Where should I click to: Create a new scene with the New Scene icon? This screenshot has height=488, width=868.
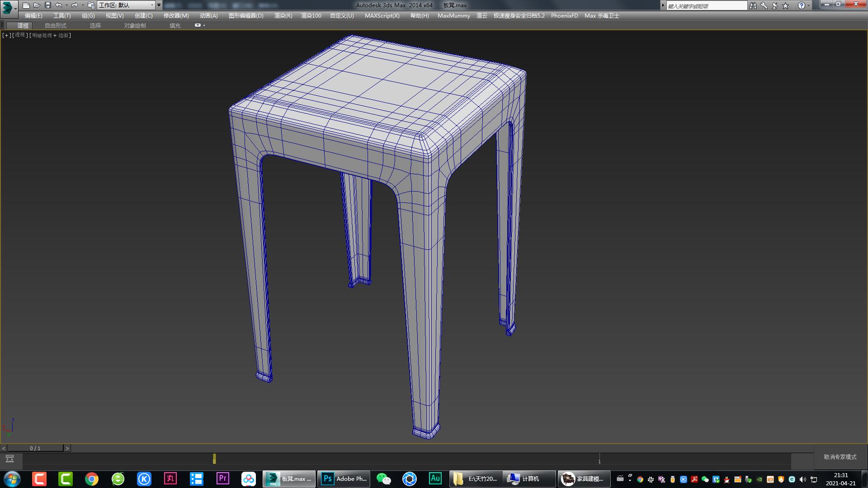[27, 5]
